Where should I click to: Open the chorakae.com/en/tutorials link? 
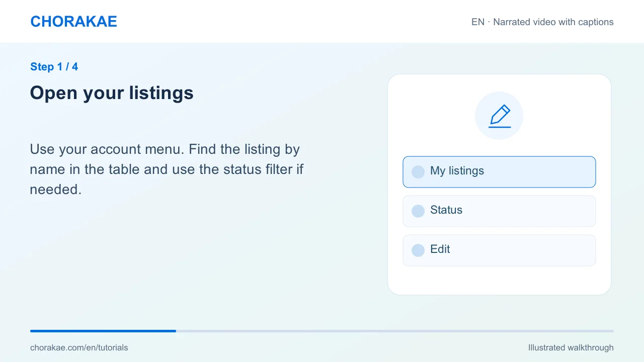coord(79,347)
